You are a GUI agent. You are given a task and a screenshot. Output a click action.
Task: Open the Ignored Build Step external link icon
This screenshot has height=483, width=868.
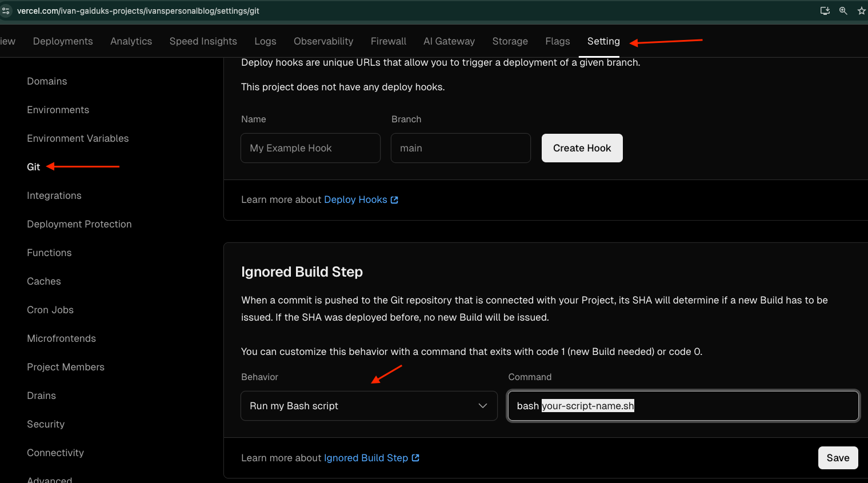point(416,458)
